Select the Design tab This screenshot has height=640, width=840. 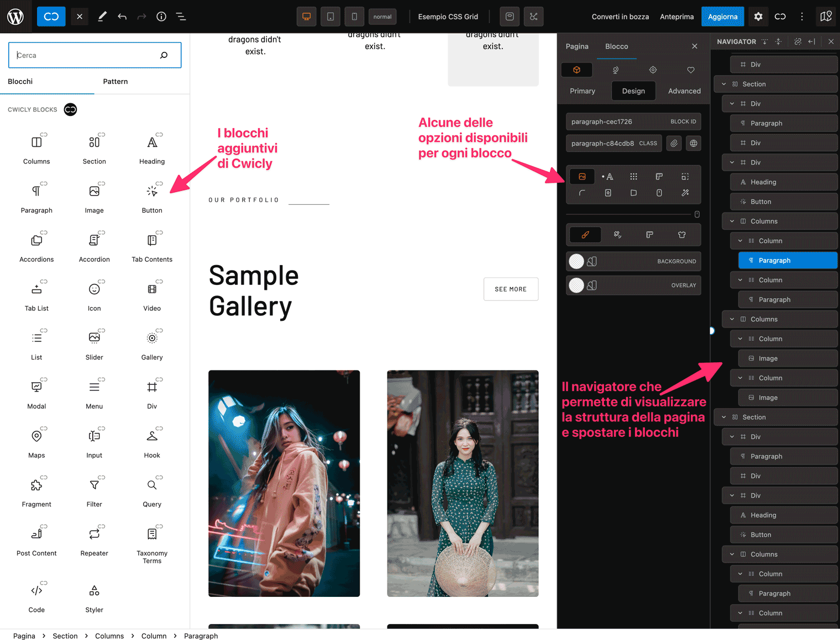(633, 91)
